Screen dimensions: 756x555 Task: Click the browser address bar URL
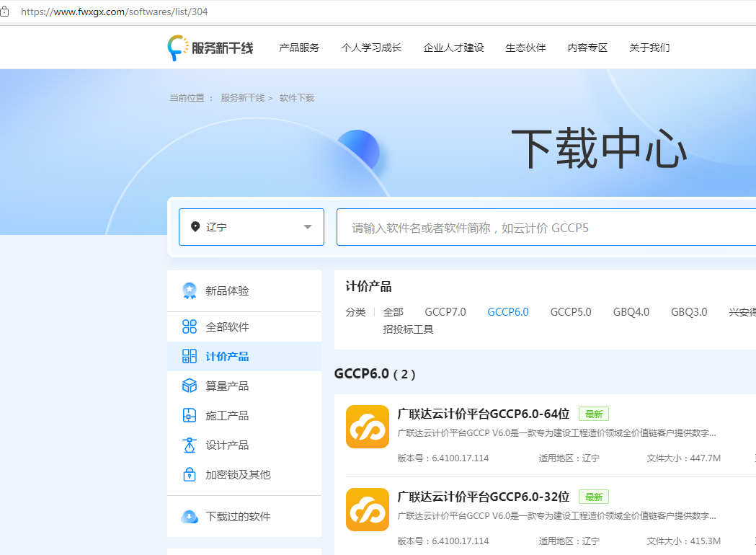[115, 12]
